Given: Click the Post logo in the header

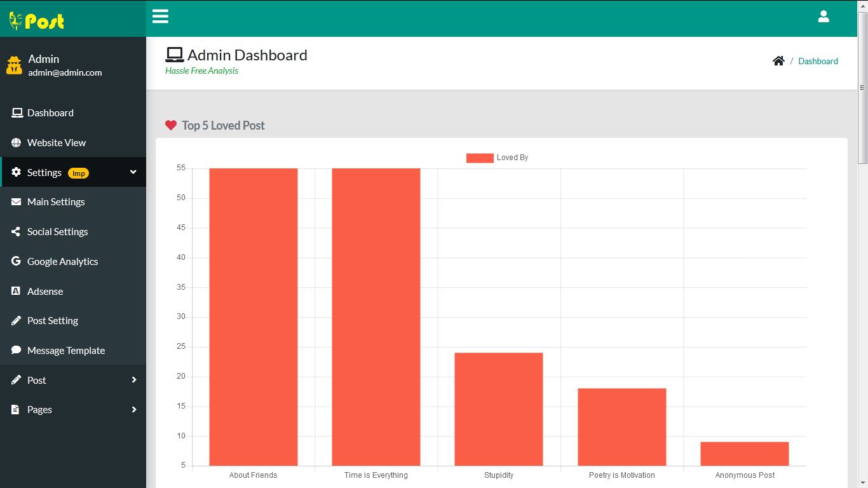Looking at the screenshot, I should pyautogui.click(x=37, y=21).
